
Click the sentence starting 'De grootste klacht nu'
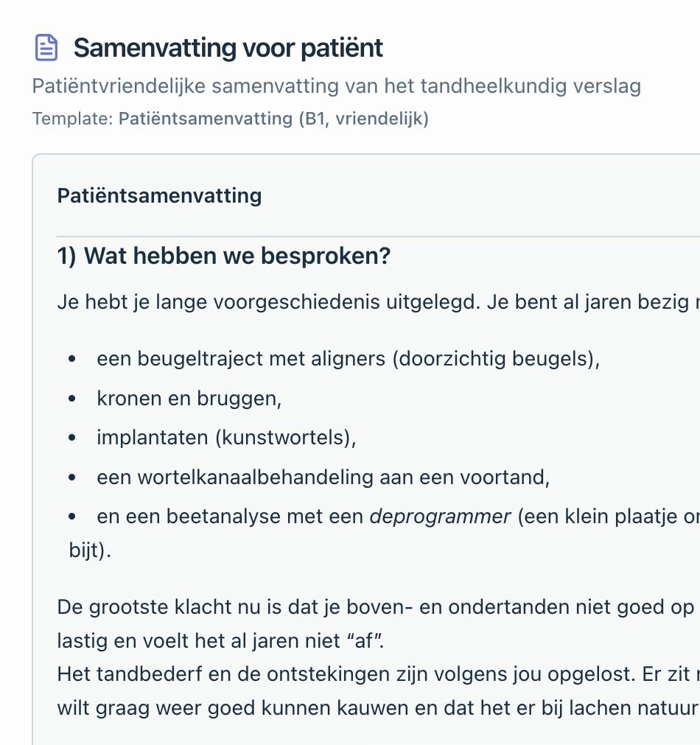tap(378, 607)
